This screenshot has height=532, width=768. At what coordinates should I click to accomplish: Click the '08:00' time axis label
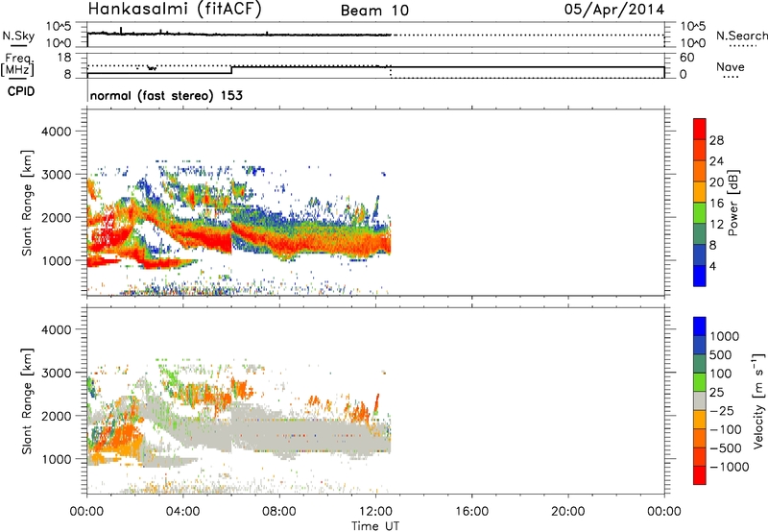pyautogui.click(x=279, y=512)
